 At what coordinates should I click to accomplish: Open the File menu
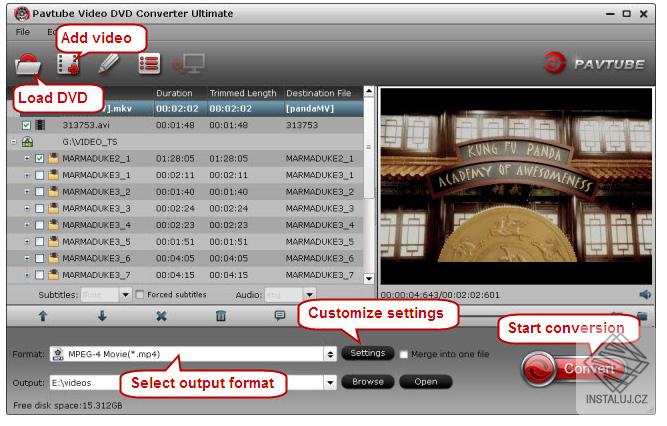click(23, 32)
